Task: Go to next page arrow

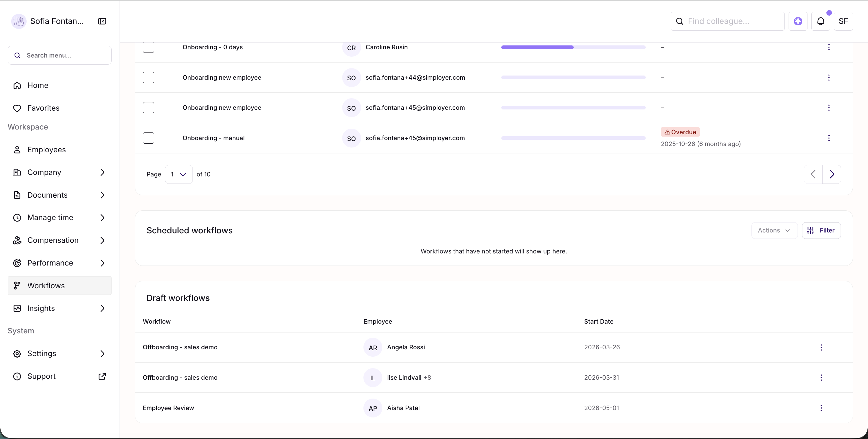Action: [831, 174]
